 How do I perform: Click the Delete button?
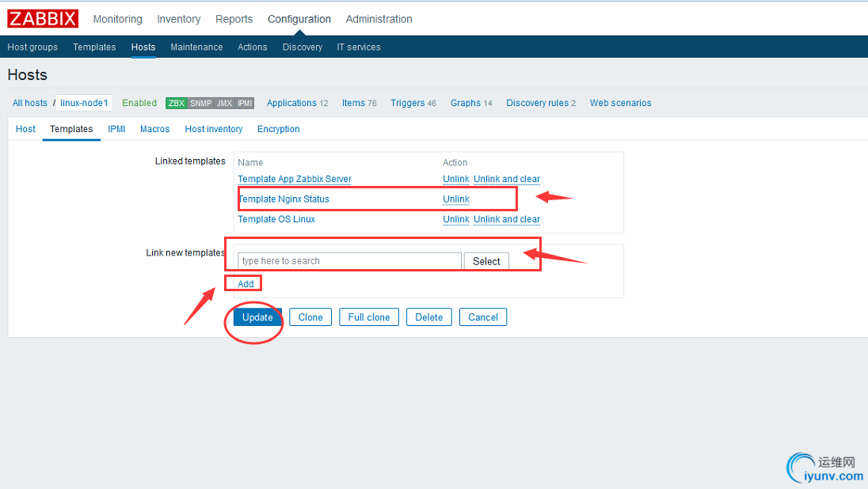429,317
